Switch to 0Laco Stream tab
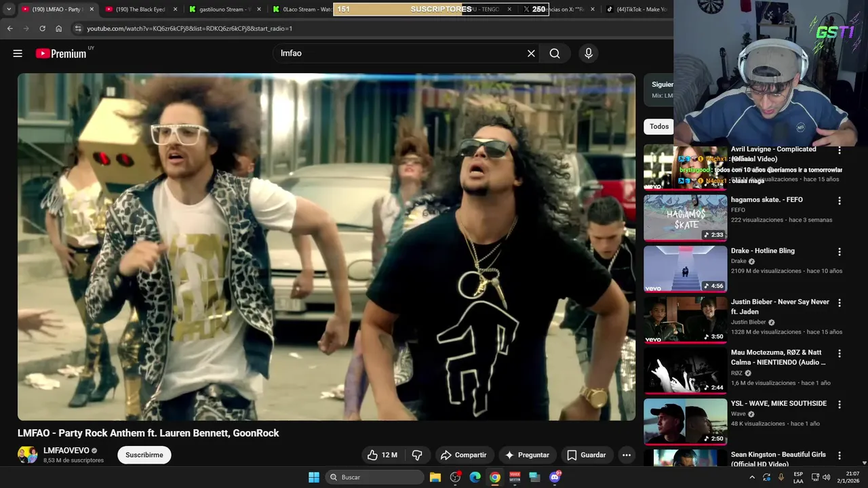868x488 pixels. (301, 9)
